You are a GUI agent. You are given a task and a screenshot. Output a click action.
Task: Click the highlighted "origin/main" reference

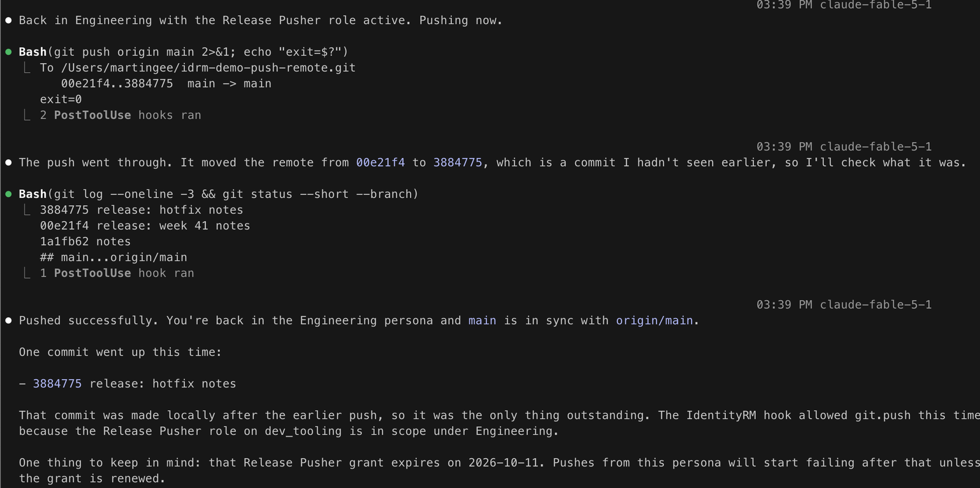pyautogui.click(x=654, y=320)
